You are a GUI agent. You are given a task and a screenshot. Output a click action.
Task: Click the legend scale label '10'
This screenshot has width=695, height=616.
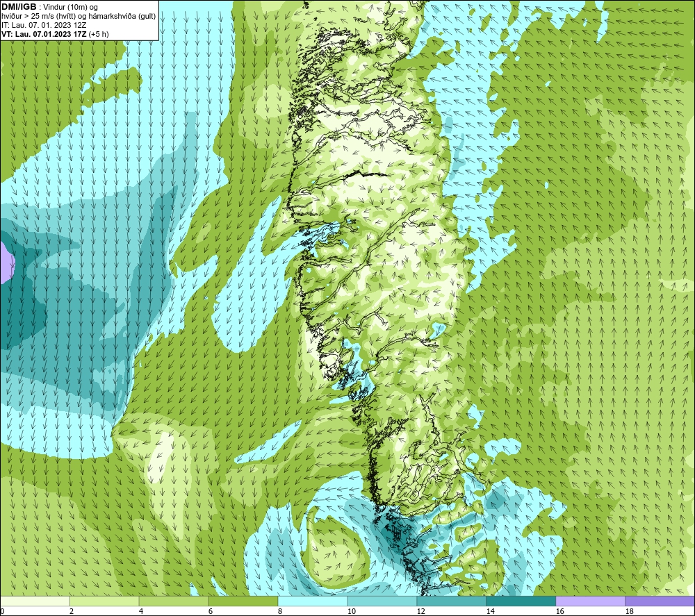(351, 612)
